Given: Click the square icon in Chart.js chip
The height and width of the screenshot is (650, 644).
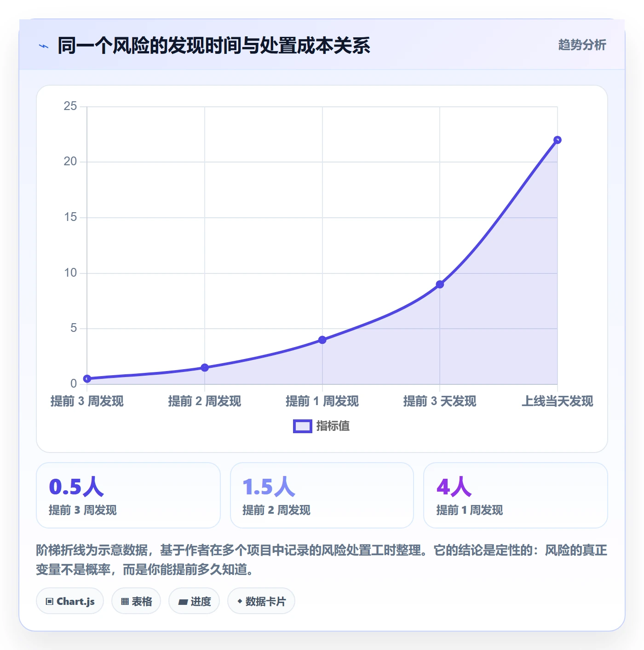Looking at the screenshot, I should [x=50, y=601].
